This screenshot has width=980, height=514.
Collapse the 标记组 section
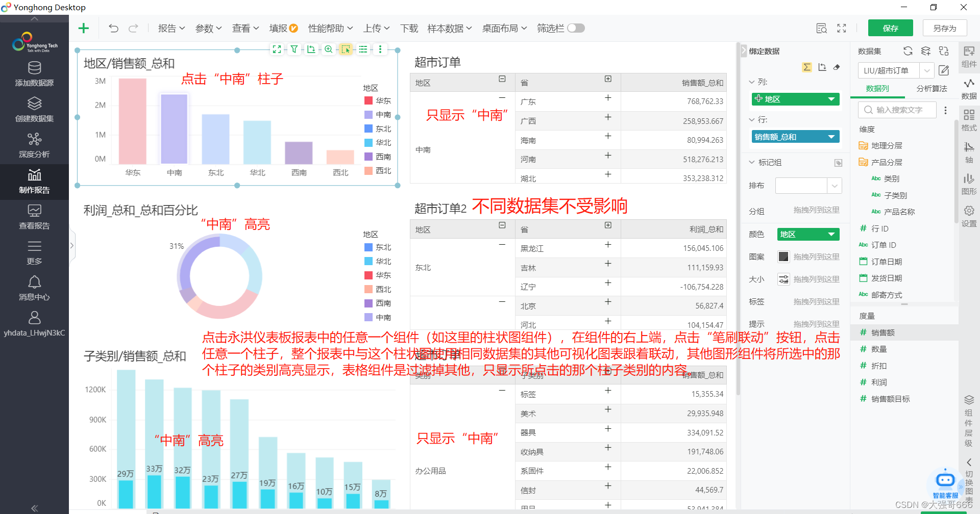pyautogui.click(x=751, y=162)
